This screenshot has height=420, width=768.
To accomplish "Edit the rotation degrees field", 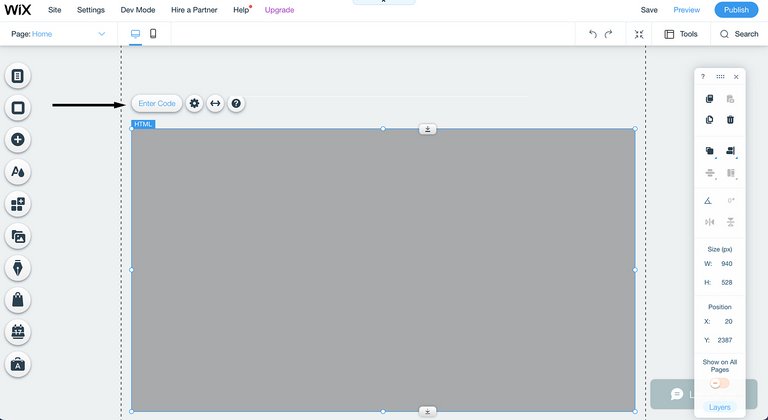I will pos(731,200).
